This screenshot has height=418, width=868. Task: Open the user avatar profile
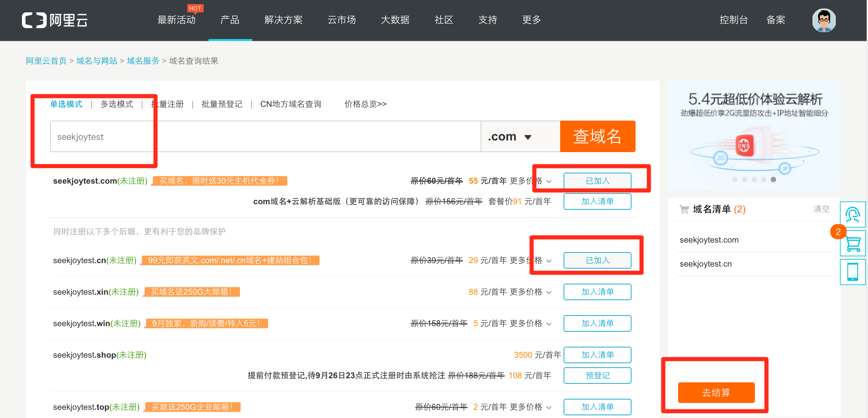point(824,20)
